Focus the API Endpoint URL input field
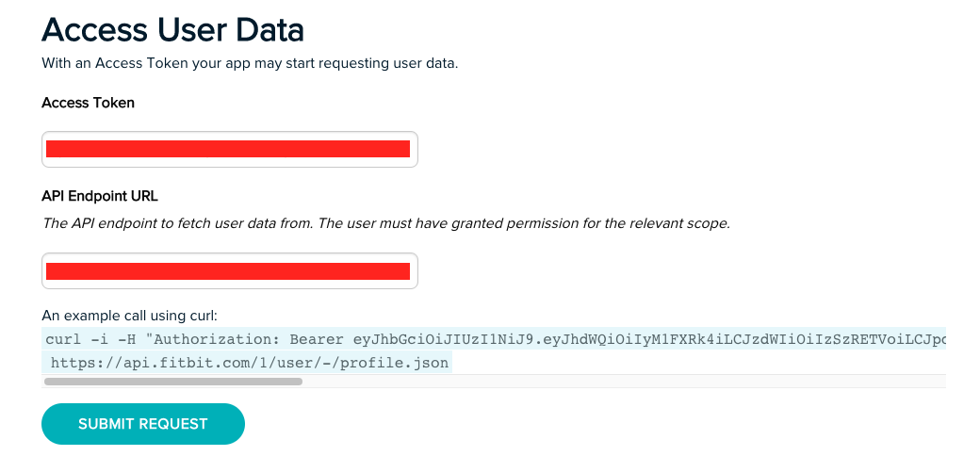Screen dimensions: 980x456 pos(229,271)
